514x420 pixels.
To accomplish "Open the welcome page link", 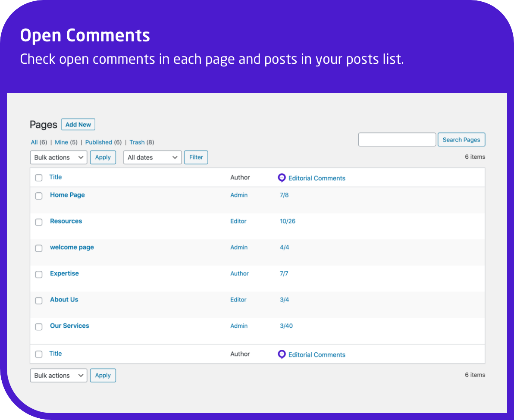I will click(x=72, y=247).
